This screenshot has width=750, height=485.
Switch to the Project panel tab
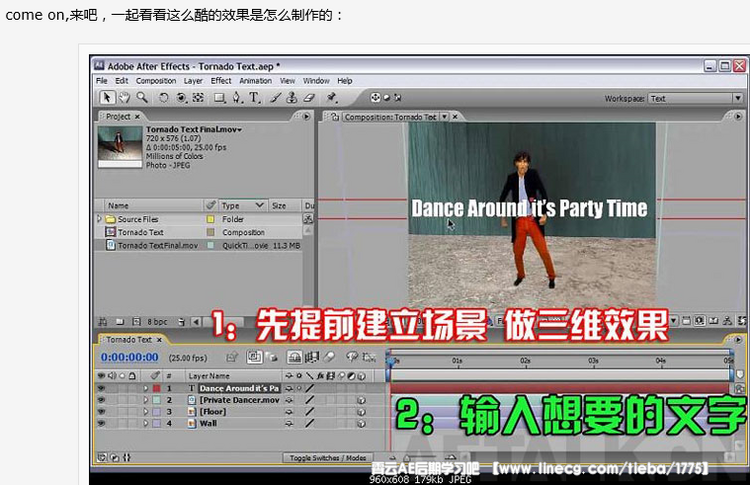point(118,116)
